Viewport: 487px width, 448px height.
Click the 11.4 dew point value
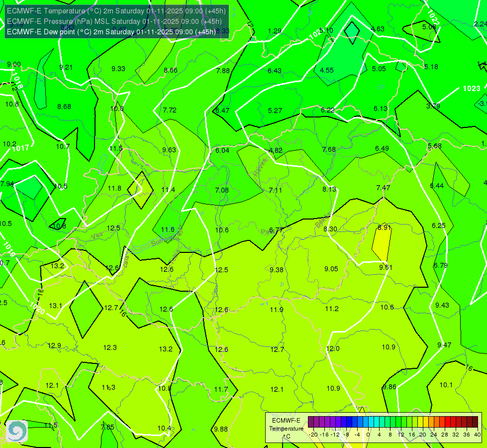tap(168, 190)
